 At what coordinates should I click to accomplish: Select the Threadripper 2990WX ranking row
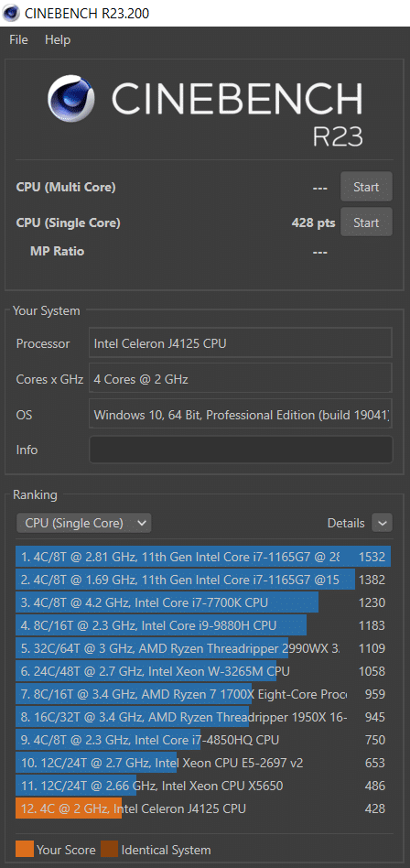(x=203, y=648)
